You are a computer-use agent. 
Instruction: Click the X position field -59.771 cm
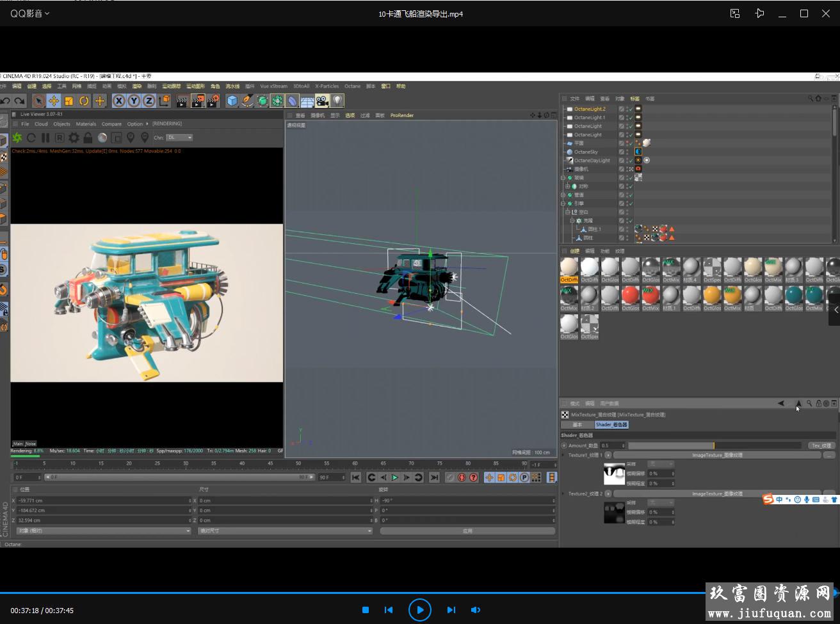click(104, 500)
